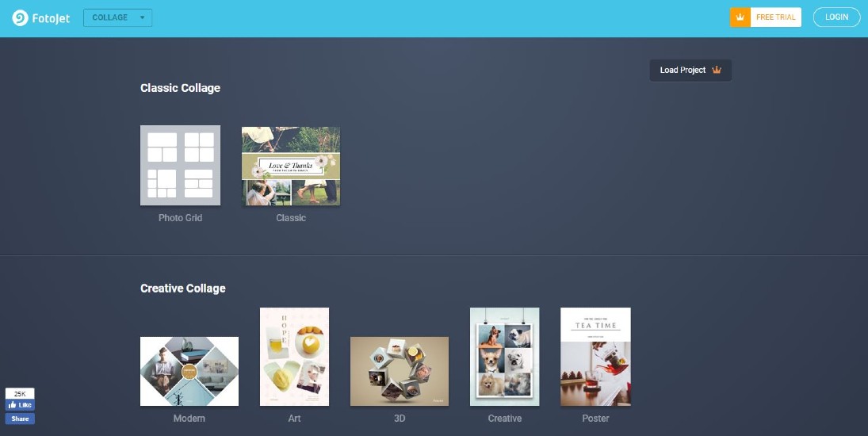868x436 pixels.
Task: Click the crown icon beside Free Trial
Action: (740, 17)
